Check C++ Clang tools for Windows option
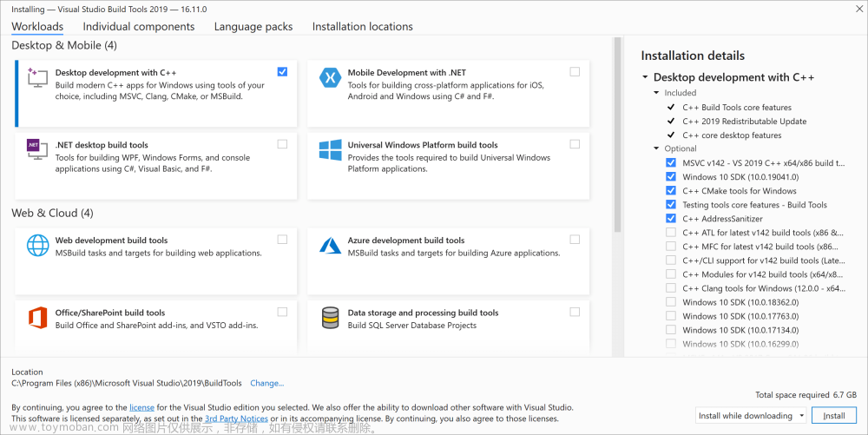Image resolution: width=868 pixels, height=435 pixels. pos(671,287)
